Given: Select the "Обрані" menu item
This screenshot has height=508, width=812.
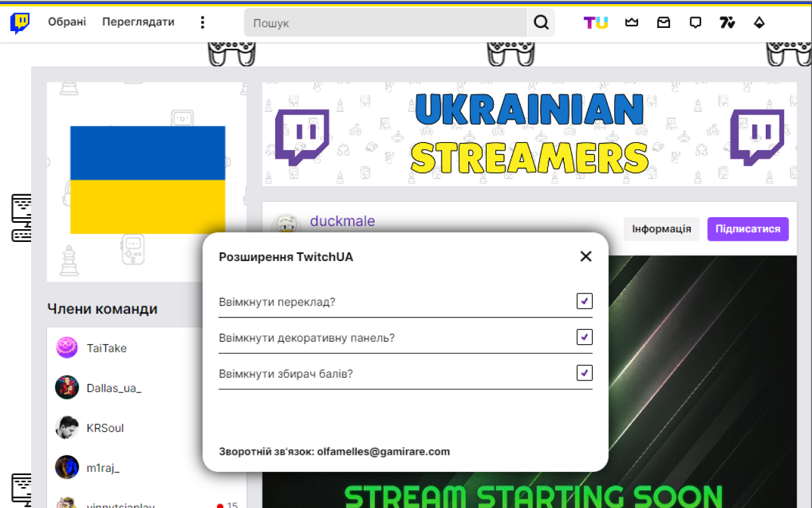Looking at the screenshot, I should click(x=67, y=21).
